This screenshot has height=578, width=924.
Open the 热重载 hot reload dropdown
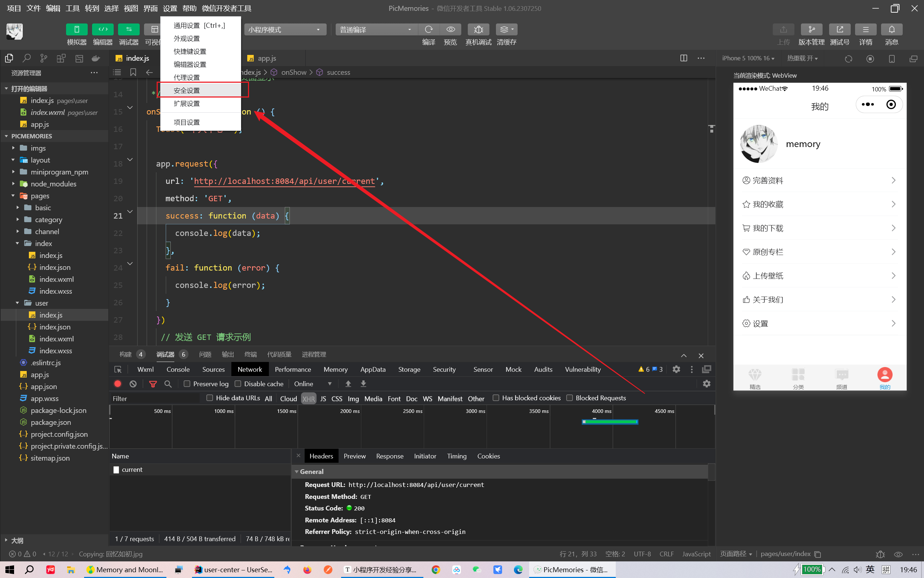click(x=802, y=58)
